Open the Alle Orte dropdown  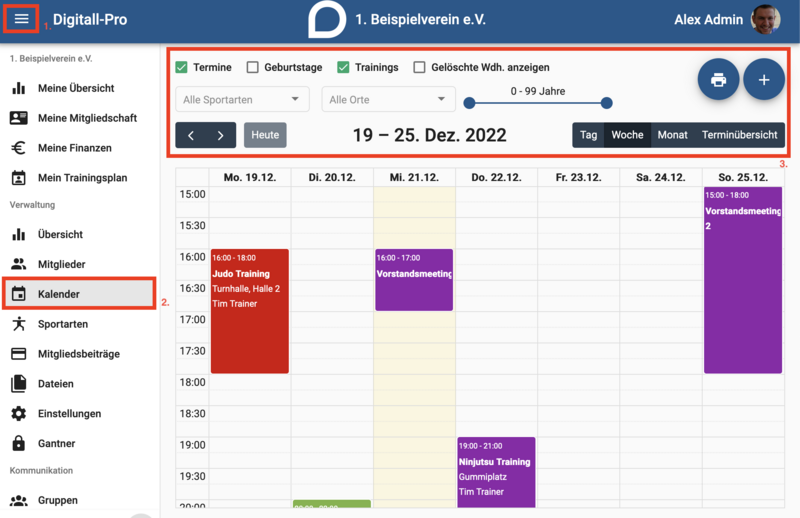coord(388,100)
